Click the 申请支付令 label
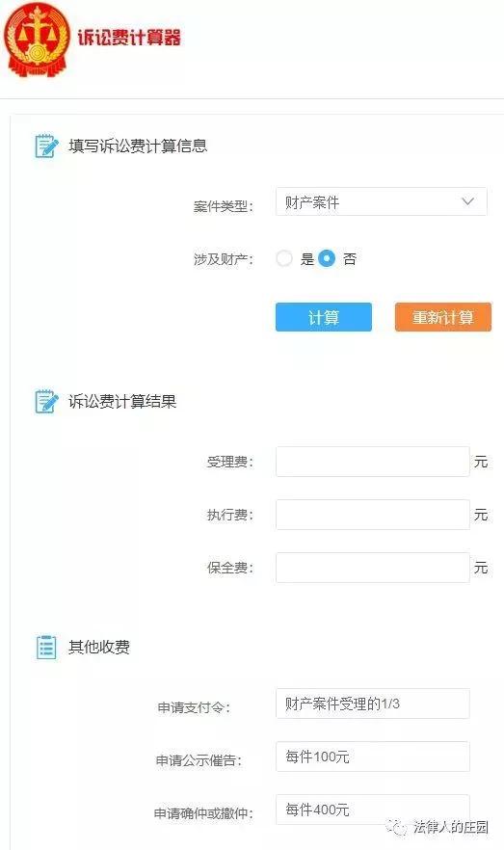 click(194, 707)
